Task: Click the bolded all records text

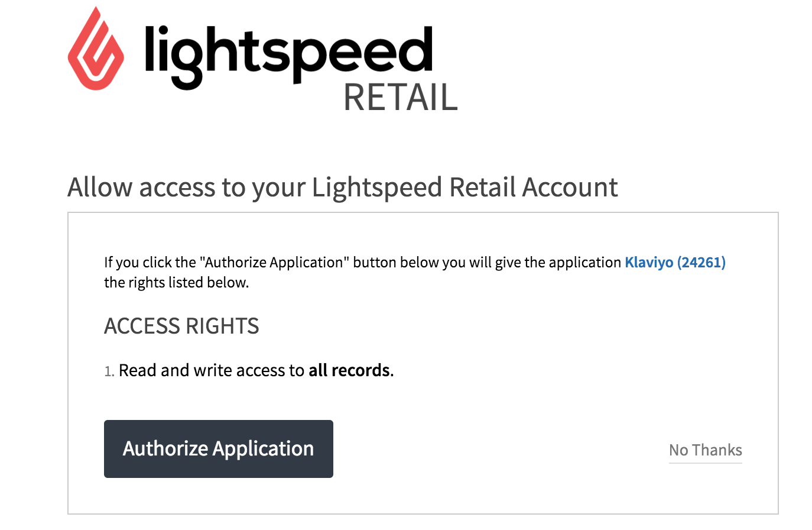Action: click(x=349, y=370)
